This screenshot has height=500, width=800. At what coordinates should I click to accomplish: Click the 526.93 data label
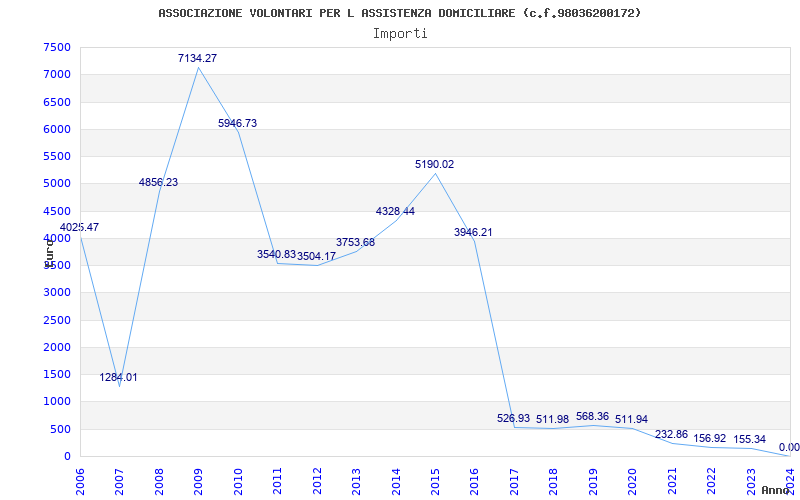click(514, 418)
